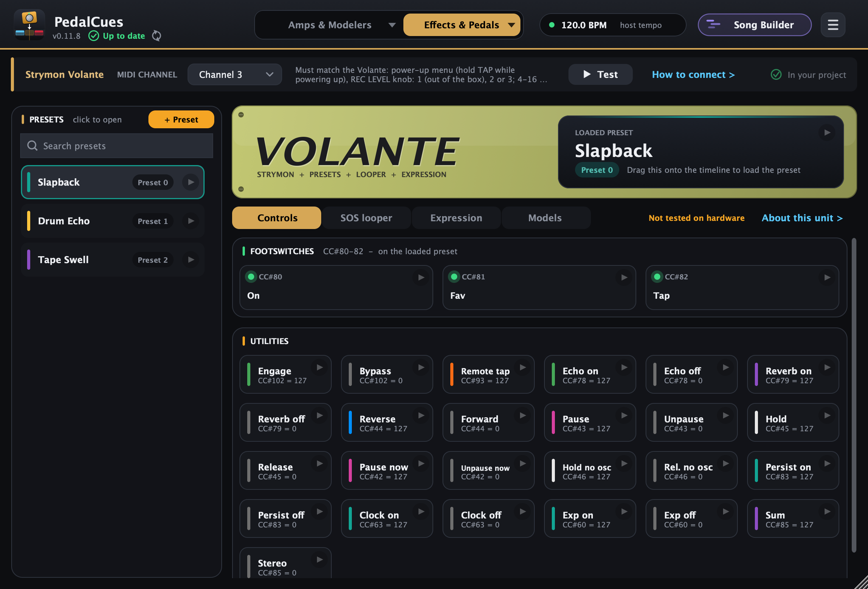This screenshot has width=868, height=589.
Task: Send CC#80 On footswitch play arrow
Action: coord(421,277)
